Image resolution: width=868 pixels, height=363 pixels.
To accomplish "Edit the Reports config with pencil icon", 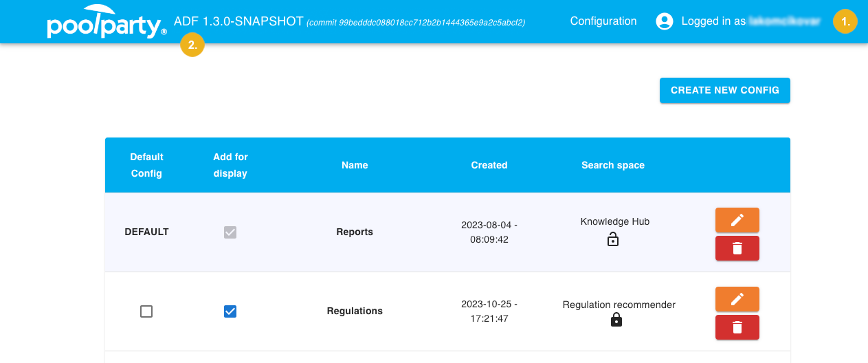I will [x=737, y=220].
